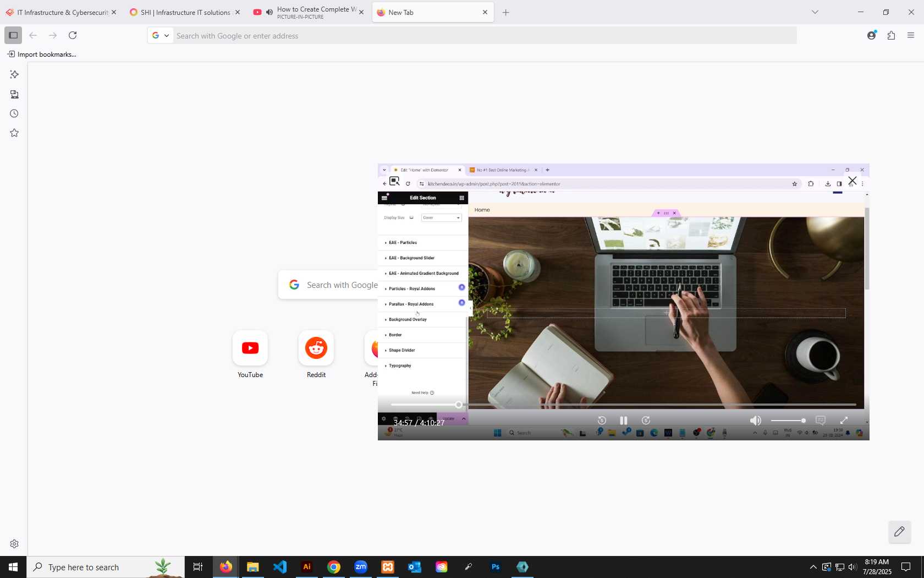Reload the current page
Image resolution: width=924 pixels, height=578 pixels.
coord(73,35)
